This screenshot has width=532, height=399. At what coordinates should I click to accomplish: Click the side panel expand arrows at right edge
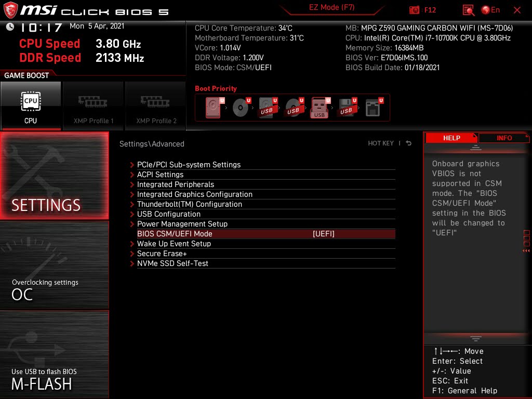click(526, 251)
